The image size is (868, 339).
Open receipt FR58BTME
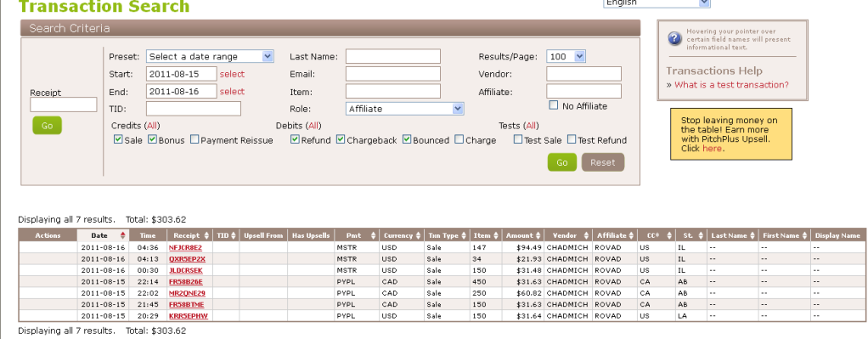[x=187, y=305]
